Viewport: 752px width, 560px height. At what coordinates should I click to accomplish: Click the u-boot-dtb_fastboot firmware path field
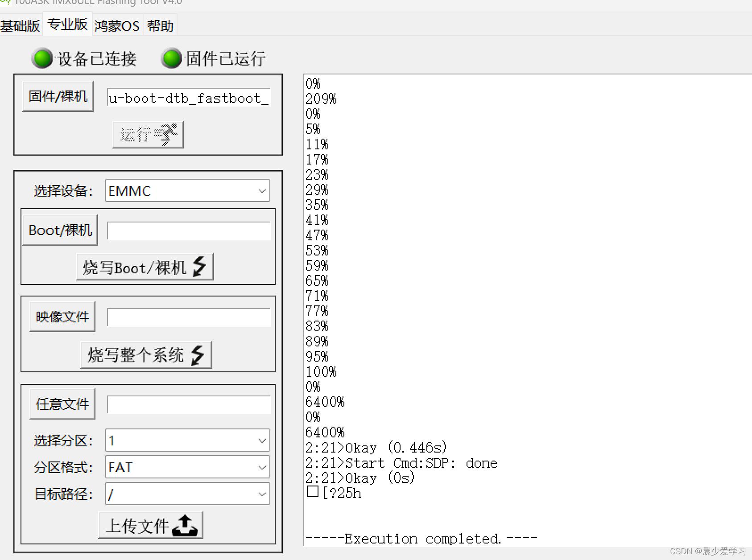(189, 98)
